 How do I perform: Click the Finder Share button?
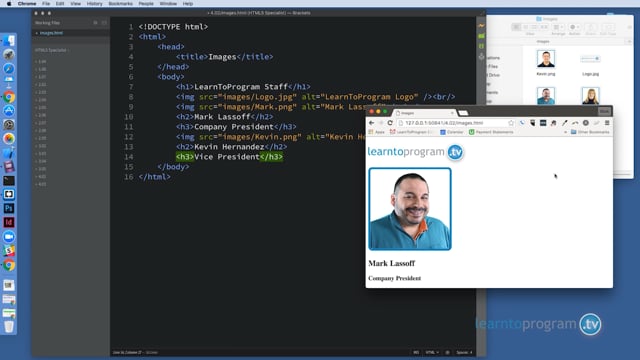591,27
